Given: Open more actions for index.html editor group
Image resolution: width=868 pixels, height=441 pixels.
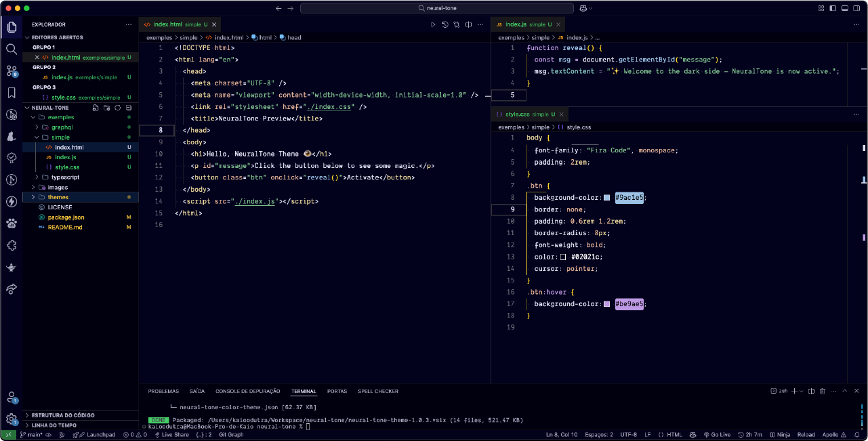Looking at the screenshot, I should click(x=480, y=24).
